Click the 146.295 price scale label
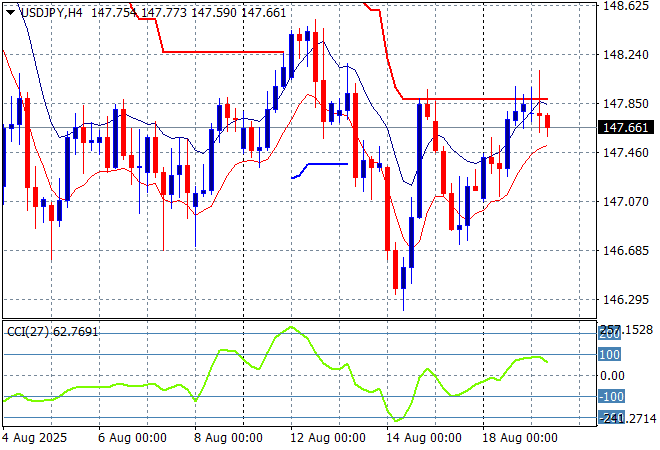Screen dimensions: 660x450 pos(626,299)
